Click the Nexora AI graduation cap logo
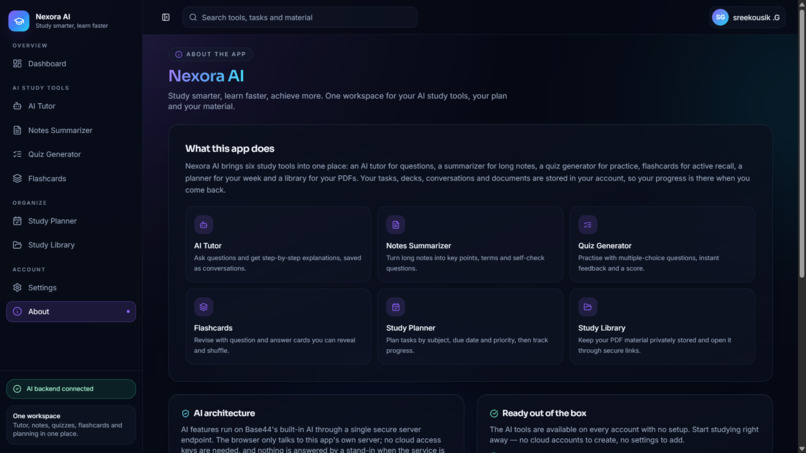This screenshot has height=453, width=806. 19,21
